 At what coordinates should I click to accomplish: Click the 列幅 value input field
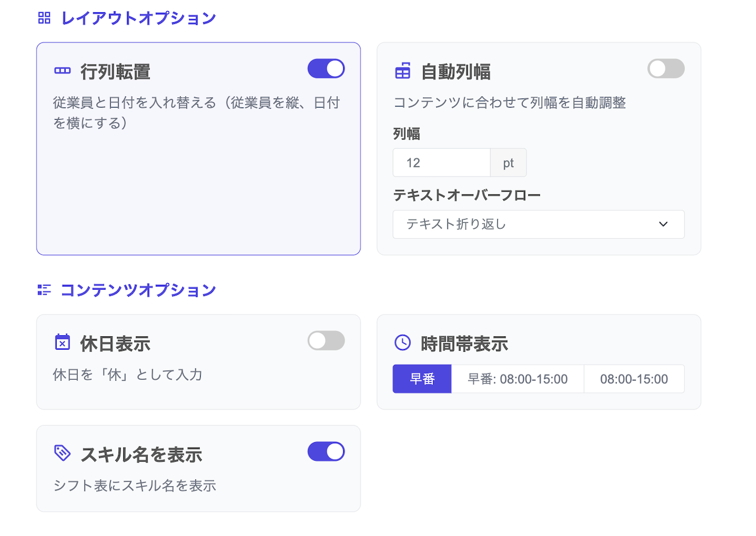tap(442, 163)
